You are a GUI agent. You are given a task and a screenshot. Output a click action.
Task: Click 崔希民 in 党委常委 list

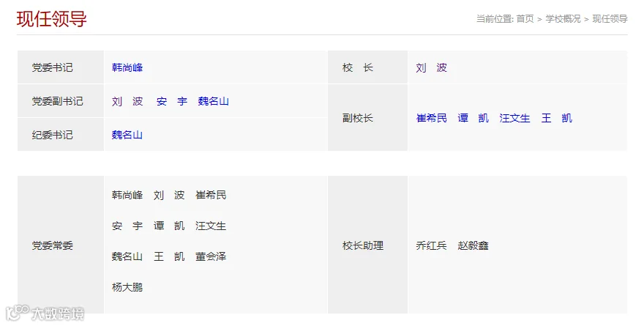coord(211,195)
